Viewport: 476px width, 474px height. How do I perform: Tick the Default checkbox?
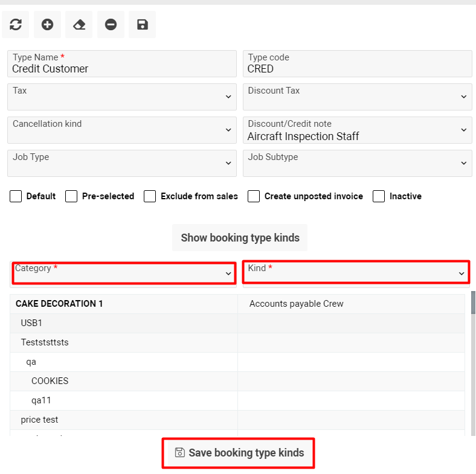pyautogui.click(x=16, y=196)
